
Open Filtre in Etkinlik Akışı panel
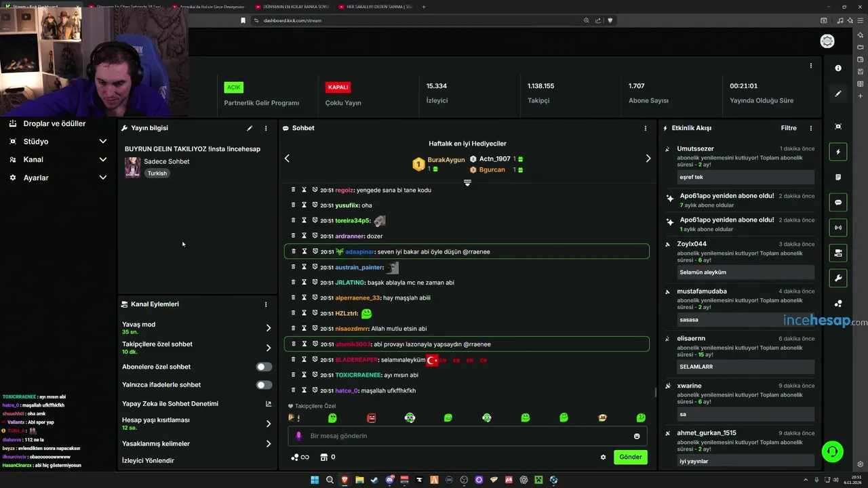click(789, 128)
